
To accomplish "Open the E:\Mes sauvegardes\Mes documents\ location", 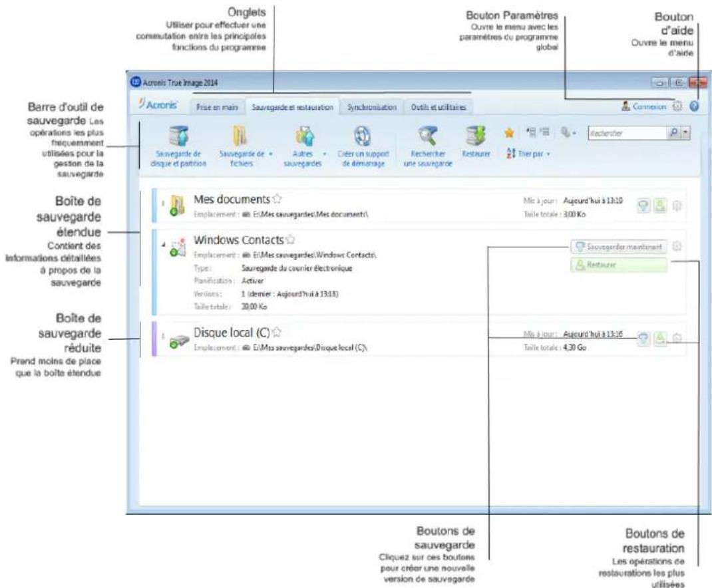I will [x=310, y=214].
